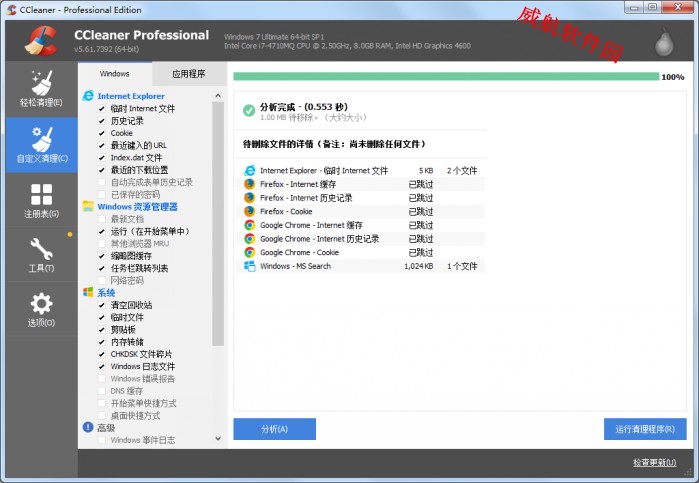
Task: Click Windows icon in MS Search row
Action: click(x=250, y=266)
